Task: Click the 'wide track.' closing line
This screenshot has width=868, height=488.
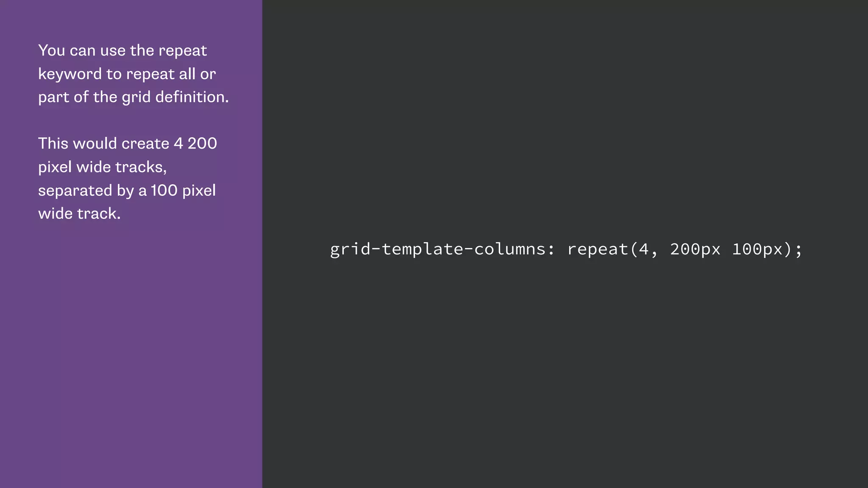Action: [79, 213]
